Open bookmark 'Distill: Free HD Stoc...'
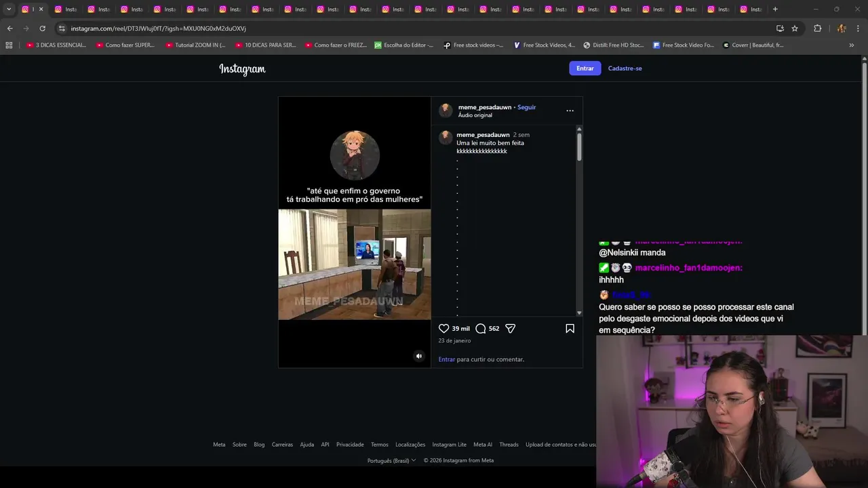Image resolution: width=868 pixels, height=488 pixels. pos(614,45)
